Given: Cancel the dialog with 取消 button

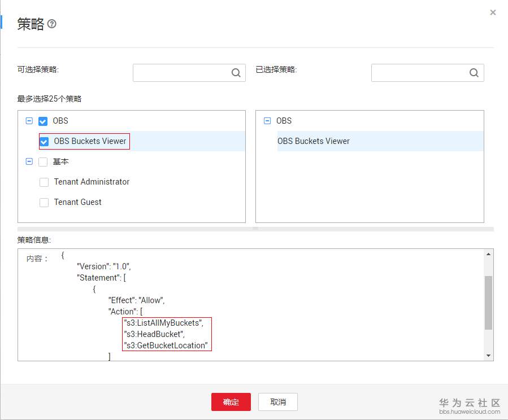Looking at the screenshot, I should click(x=278, y=402).
